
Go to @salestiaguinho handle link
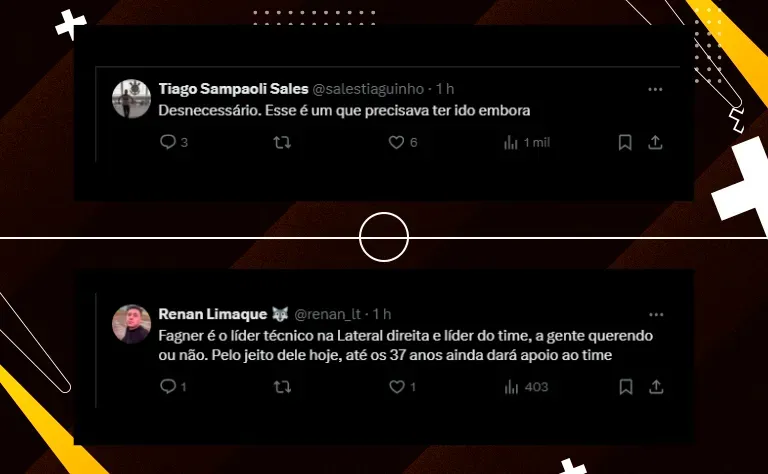click(368, 89)
